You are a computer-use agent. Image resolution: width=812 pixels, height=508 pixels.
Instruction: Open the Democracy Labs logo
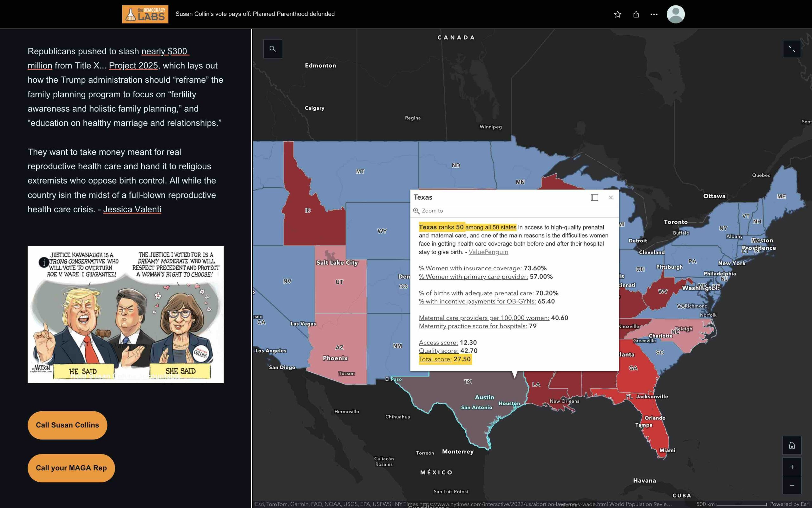click(x=145, y=14)
